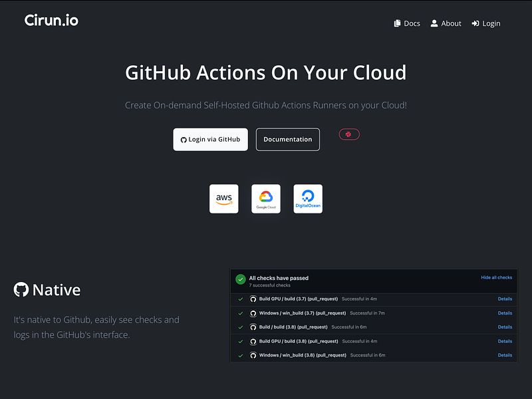Click GitHub icon on Windows win_build 3.7 row
532x399 pixels.
(253, 313)
